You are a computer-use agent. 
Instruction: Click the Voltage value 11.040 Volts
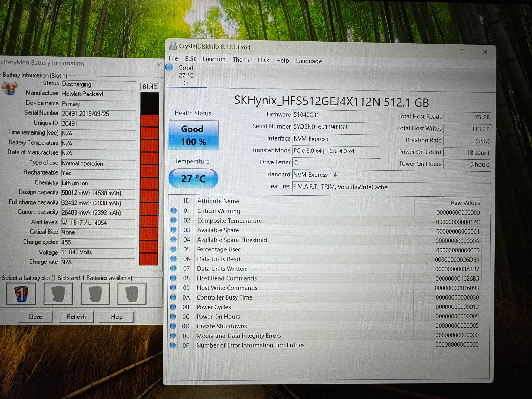coord(98,252)
